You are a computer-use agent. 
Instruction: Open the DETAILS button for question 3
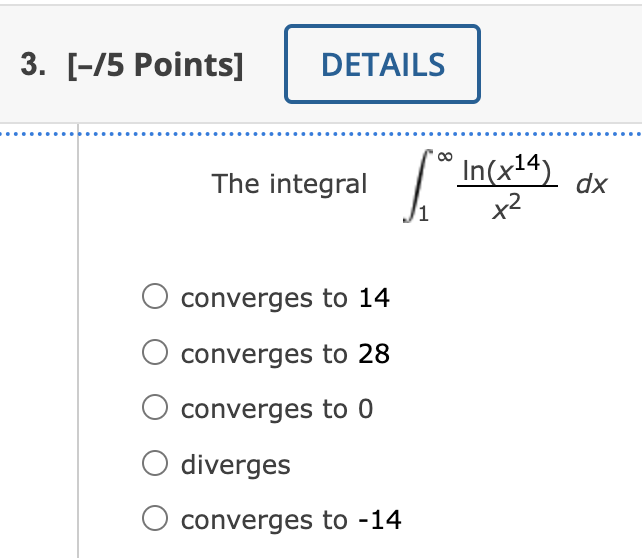(x=382, y=64)
